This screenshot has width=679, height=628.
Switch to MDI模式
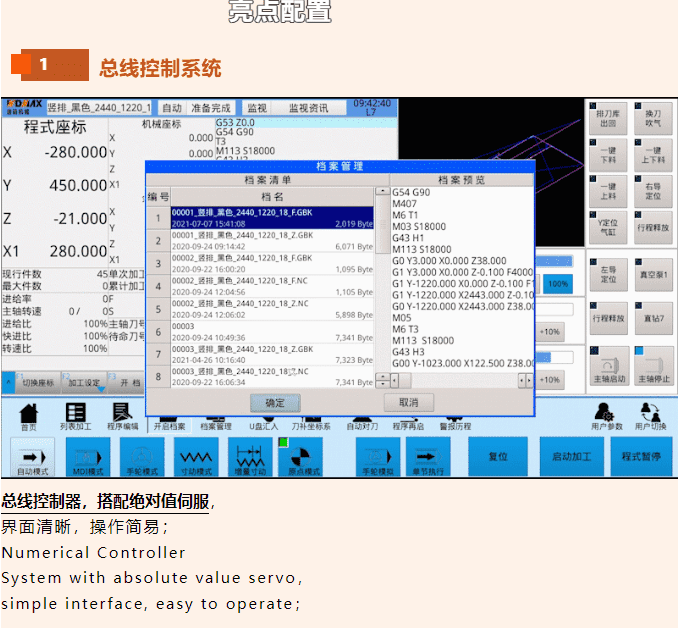88,457
